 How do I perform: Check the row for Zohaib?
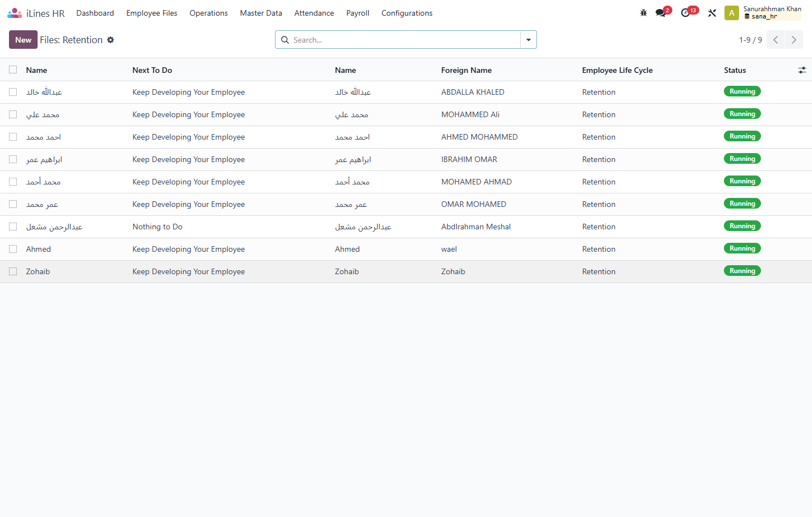(13, 271)
